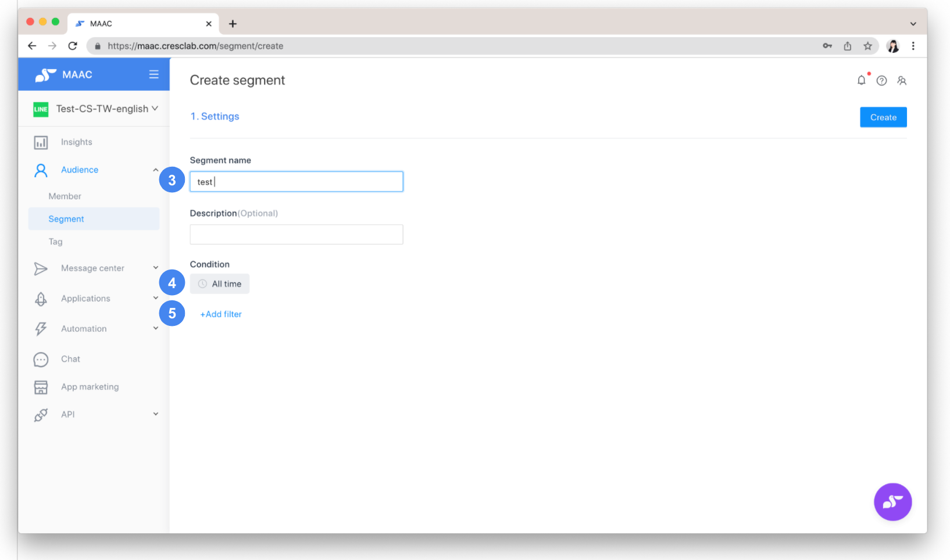This screenshot has height=560, width=950.
Task: Click the notification bell icon
Action: 861,81
